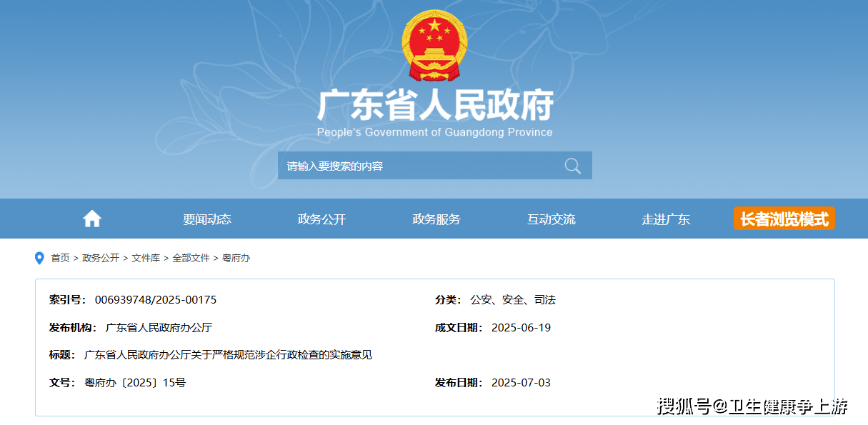Click the magnifying glass search icon
This screenshot has width=868, height=425.
572,166
